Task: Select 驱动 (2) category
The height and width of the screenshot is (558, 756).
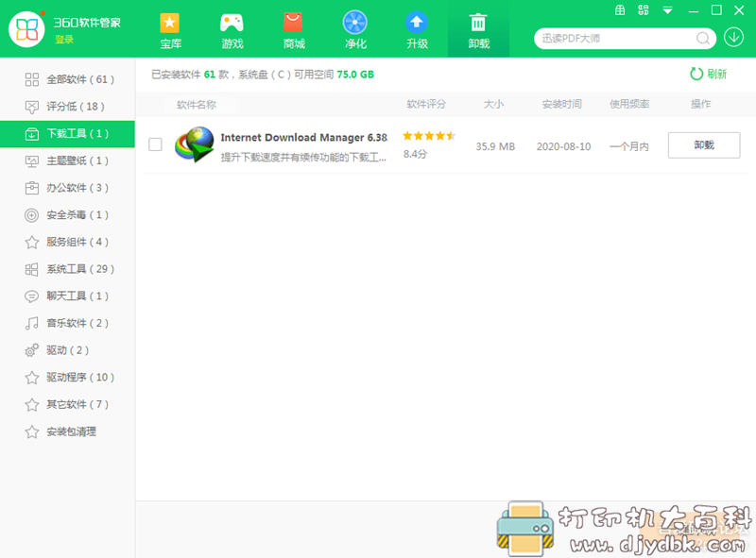Action: 67,350
